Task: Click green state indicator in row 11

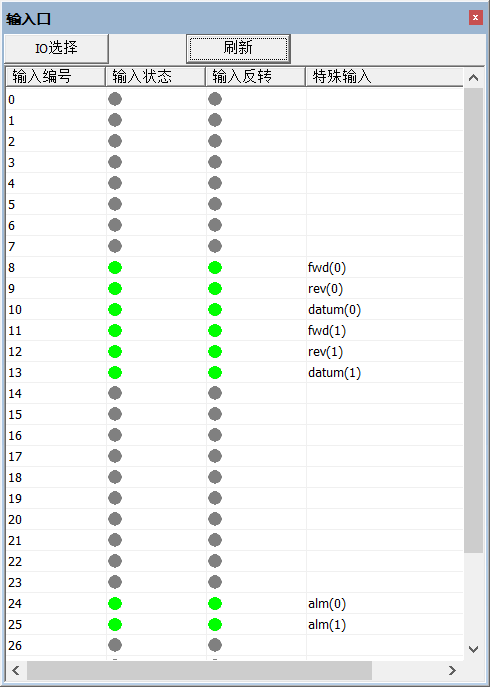Action: tap(115, 331)
